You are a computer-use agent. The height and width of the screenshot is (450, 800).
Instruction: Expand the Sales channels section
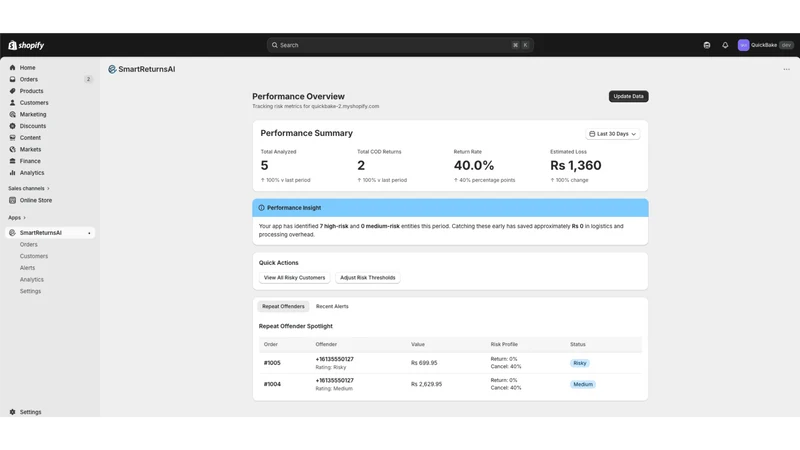tap(29, 189)
